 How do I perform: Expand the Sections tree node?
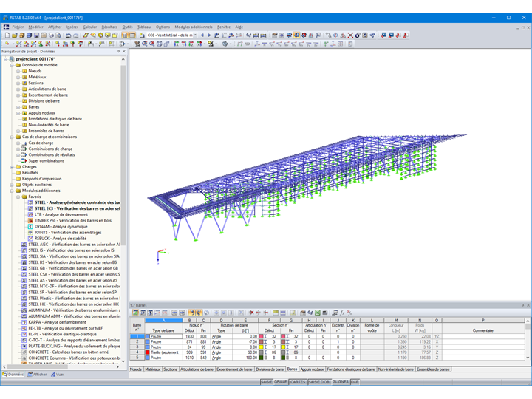tap(18, 83)
